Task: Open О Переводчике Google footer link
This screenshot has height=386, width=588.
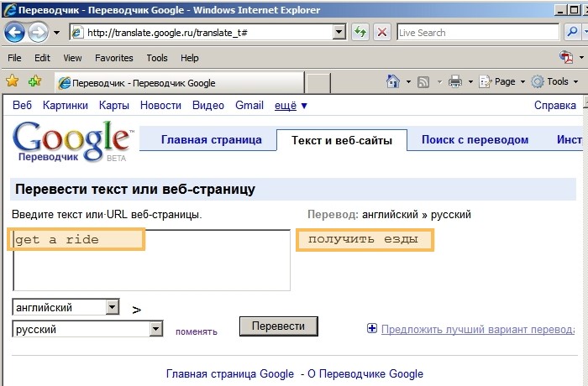Action: tap(365, 373)
